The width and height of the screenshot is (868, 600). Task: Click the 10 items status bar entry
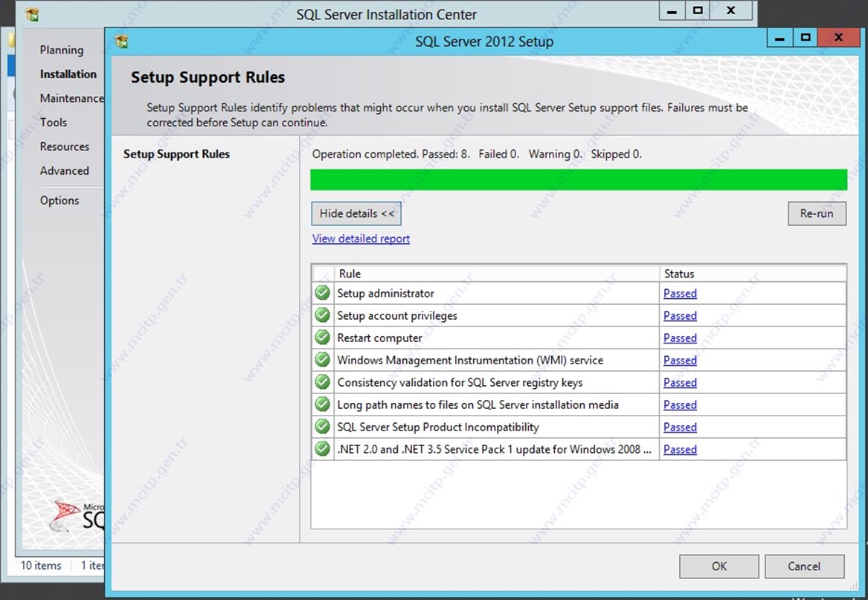(x=41, y=565)
